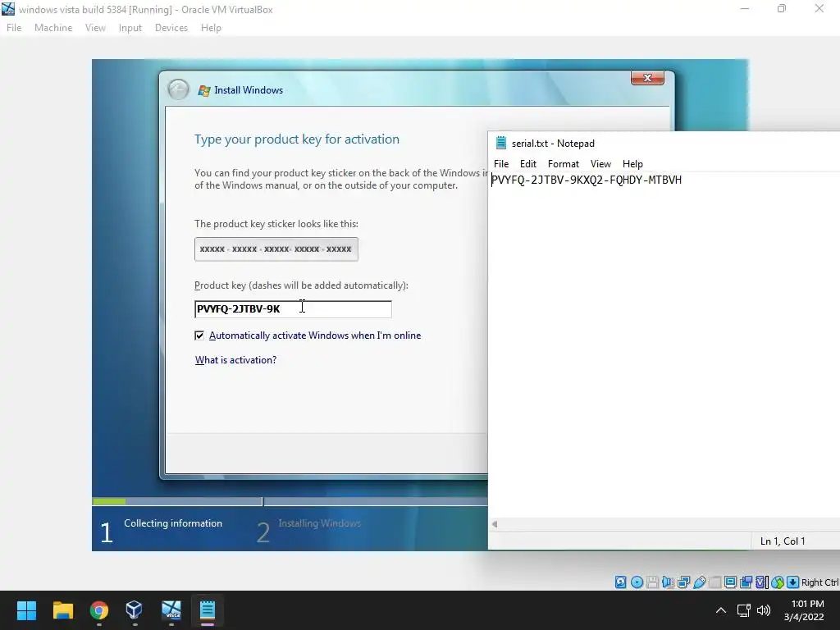Click the USB devices icon in VirtualBox status bar
The width and height of the screenshot is (840, 630).
pyautogui.click(x=699, y=582)
